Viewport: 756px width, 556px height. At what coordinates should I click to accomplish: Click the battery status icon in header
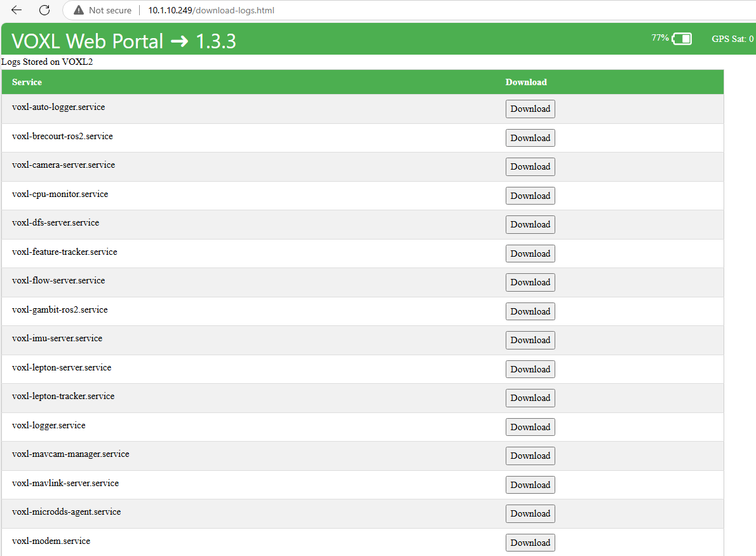tap(682, 39)
